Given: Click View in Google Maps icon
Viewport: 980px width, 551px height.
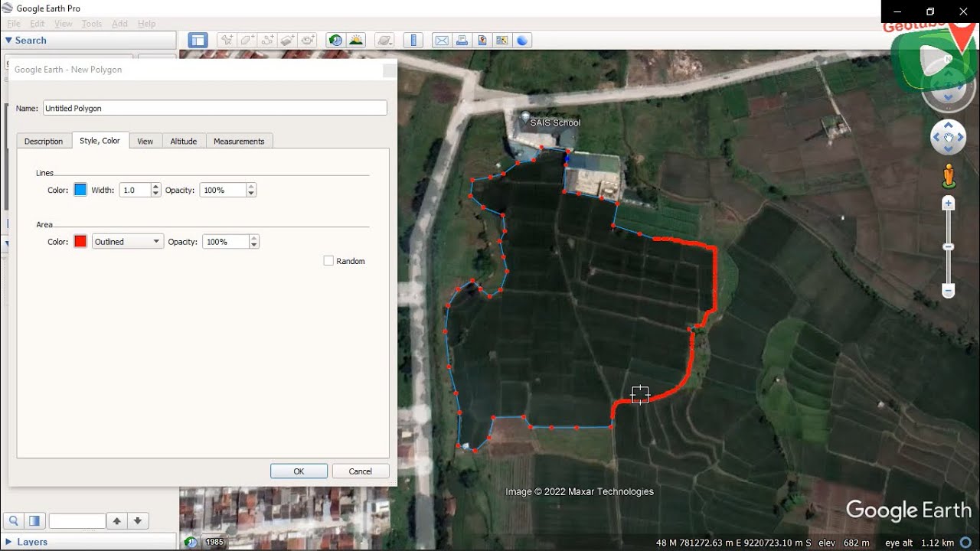Looking at the screenshot, I should tap(502, 41).
